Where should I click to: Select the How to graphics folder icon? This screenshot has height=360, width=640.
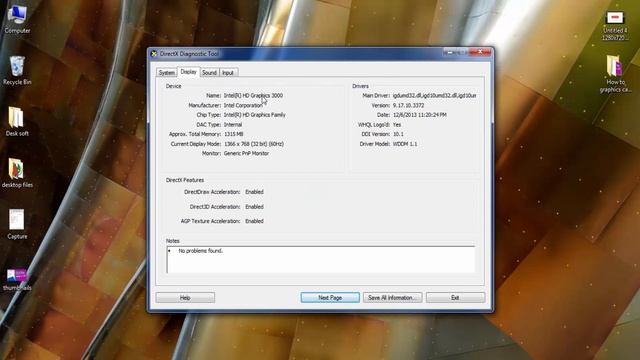point(615,74)
